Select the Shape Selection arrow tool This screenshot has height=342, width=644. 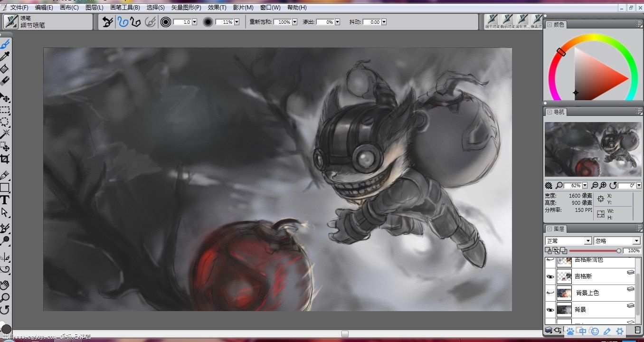tap(5, 212)
